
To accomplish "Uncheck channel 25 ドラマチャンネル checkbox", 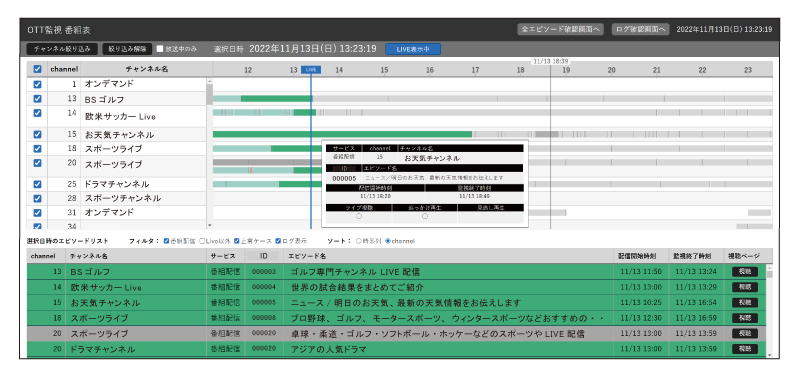I will [37, 184].
